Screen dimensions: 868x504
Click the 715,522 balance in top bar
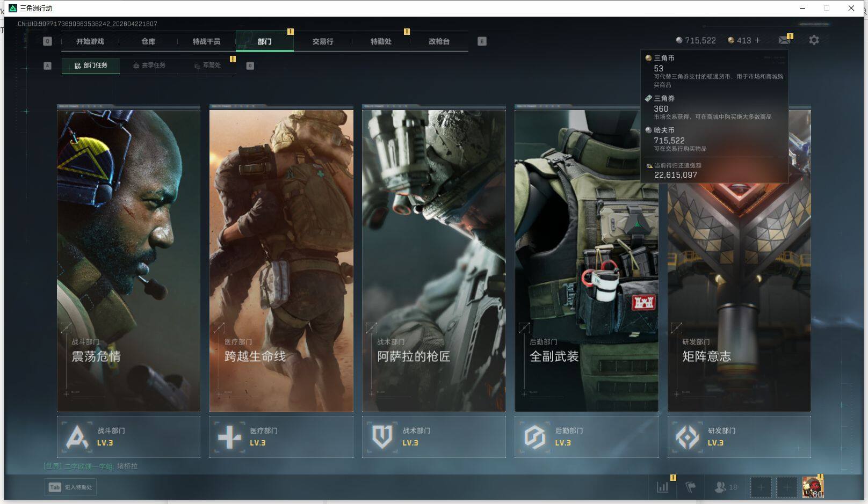pos(700,40)
